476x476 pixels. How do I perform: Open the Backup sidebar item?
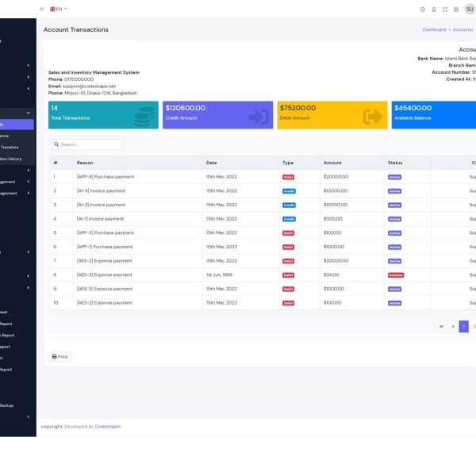[x=6, y=405]
